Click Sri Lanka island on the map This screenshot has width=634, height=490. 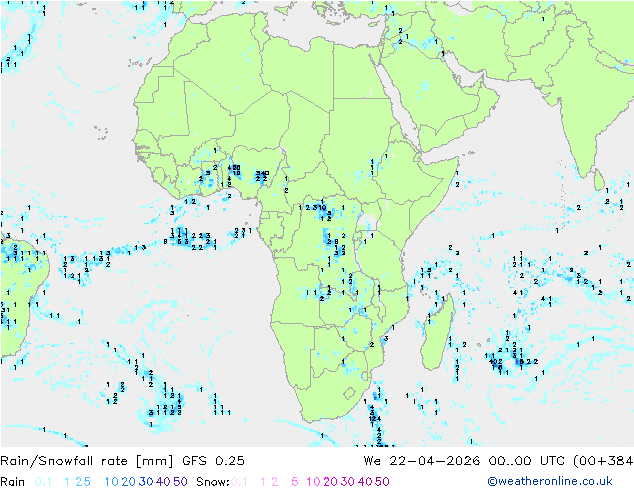click(599, 180)
